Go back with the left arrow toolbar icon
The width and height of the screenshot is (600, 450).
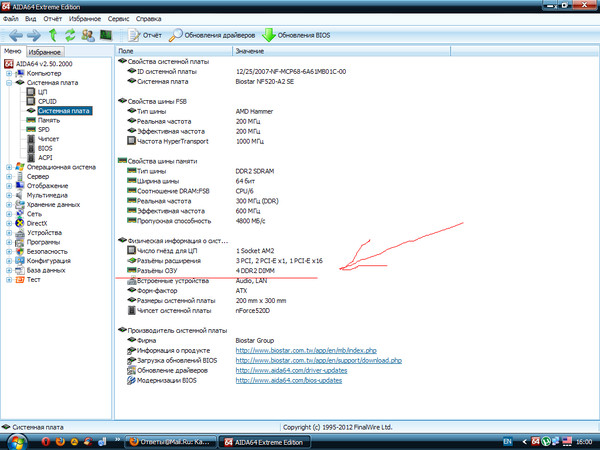(x=16, y=35)
